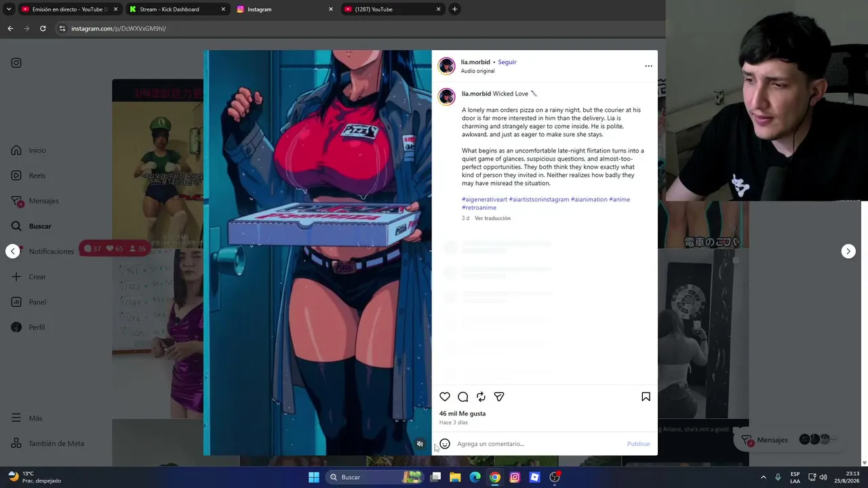Open the #aianimation hashtag
Viewport: 868px width, 488px height.
(x=589, y=200)
